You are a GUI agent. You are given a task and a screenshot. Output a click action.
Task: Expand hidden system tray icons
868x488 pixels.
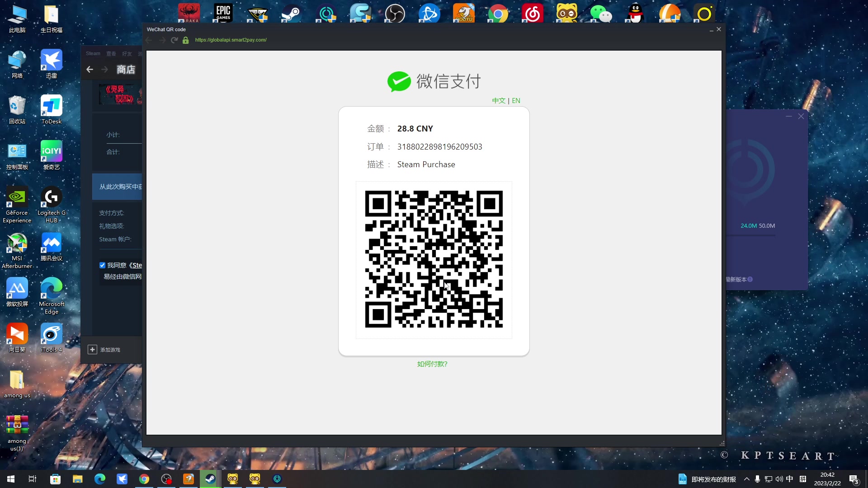click(746, 479)
